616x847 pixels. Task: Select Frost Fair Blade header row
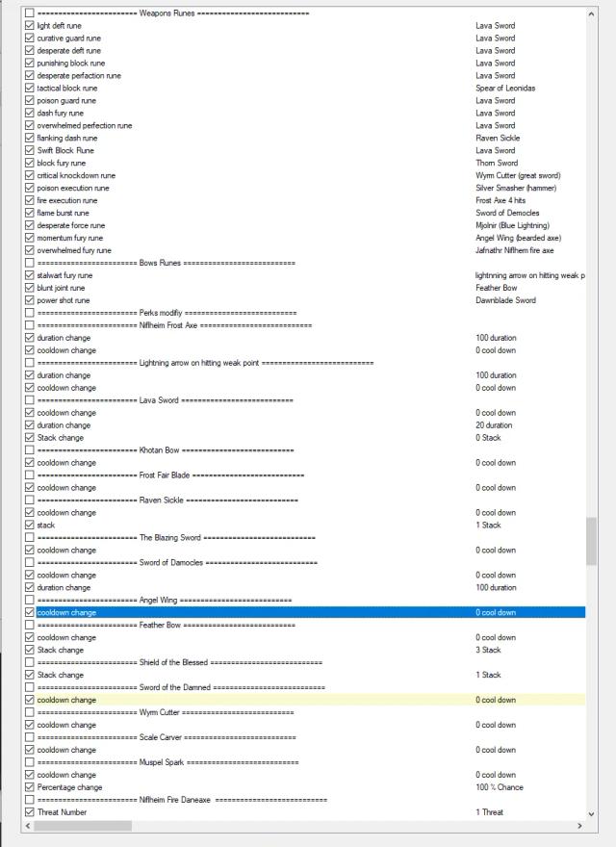tap(305, 475)
